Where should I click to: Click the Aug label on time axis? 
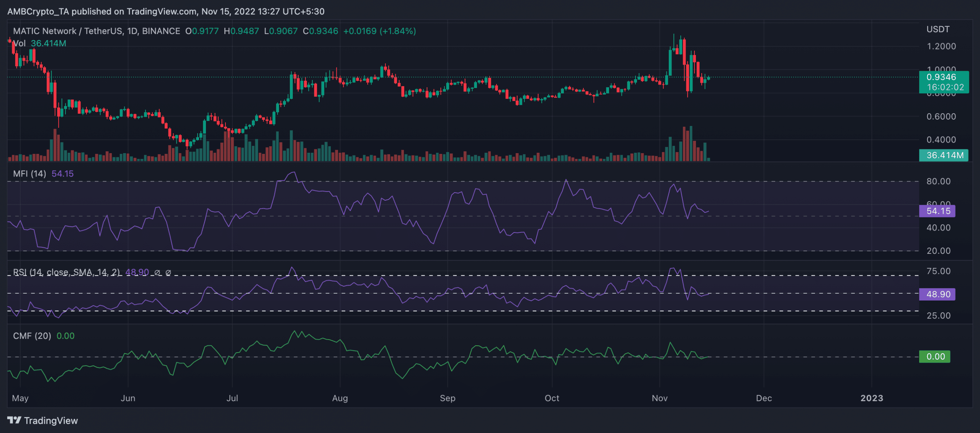pyautogui.click(x=340, y=398)
